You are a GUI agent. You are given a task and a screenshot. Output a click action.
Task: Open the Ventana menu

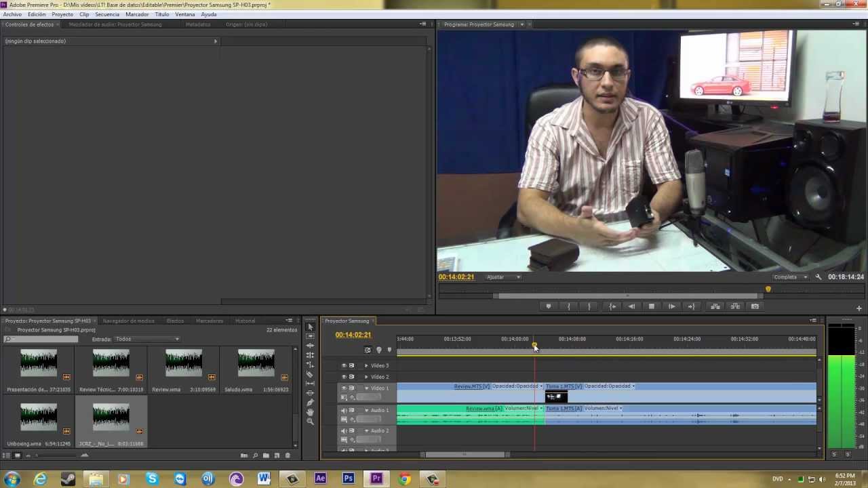(x=184, y=14)
